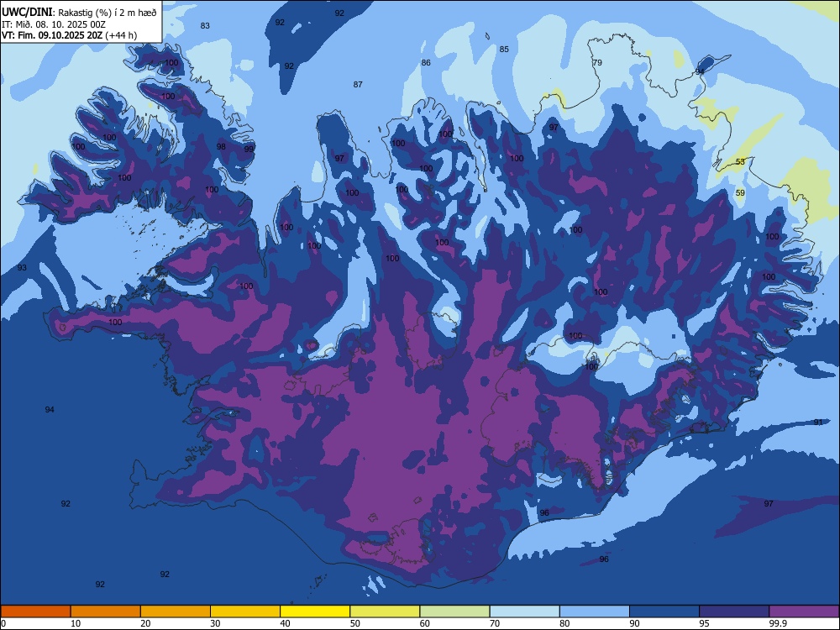Select the 'IT: Mið. 08. 10. 2025 00Z' line
This screenshot has width=840, height=630.
pyautogui.click(x=54, y=24)
